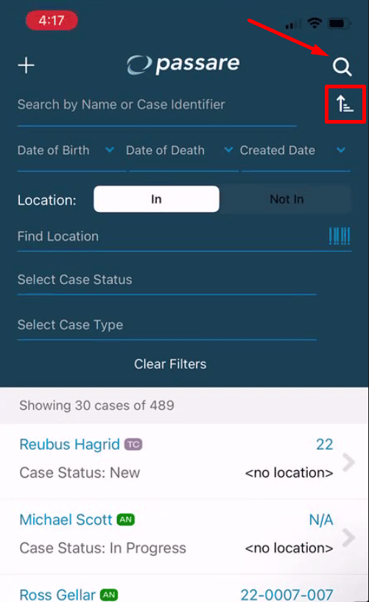Open the Select Case Status picker
Screen dimensions: 369x602
point(167,280)
